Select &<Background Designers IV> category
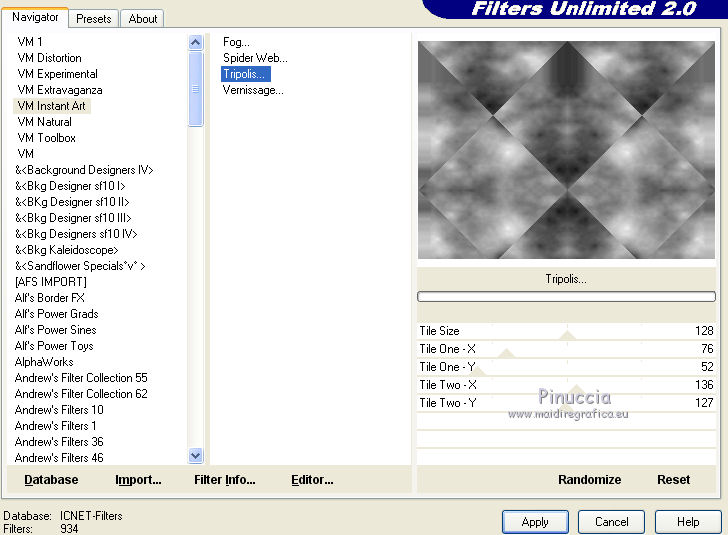This screenshot has width=728, height=535. click(84, 170)
